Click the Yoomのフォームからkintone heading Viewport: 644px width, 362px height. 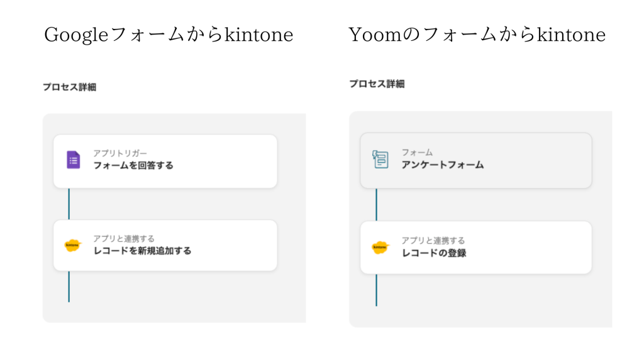click(477, 35)
